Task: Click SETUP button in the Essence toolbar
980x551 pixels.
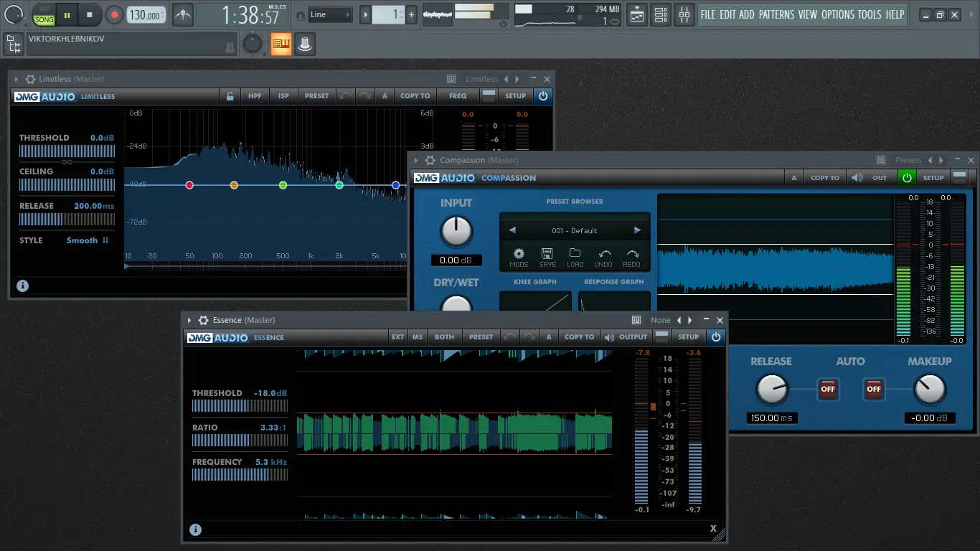Action: (688, 337)
